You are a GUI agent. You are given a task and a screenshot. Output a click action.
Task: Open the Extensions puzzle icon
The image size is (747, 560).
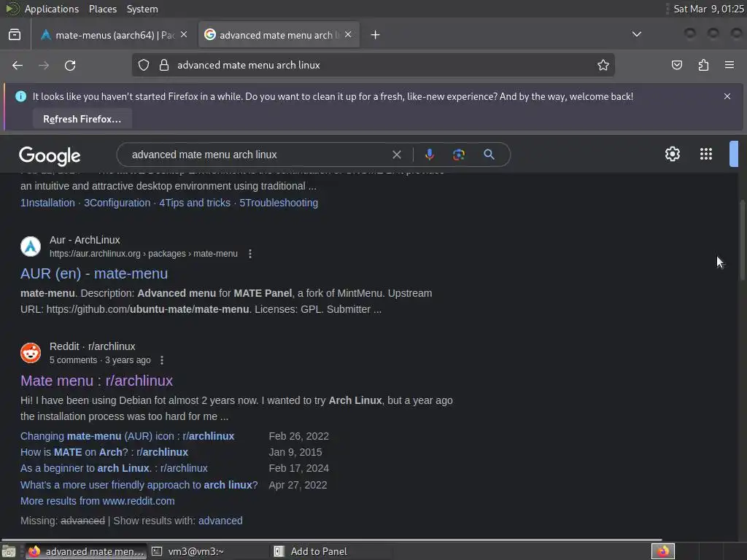(703, 65)
